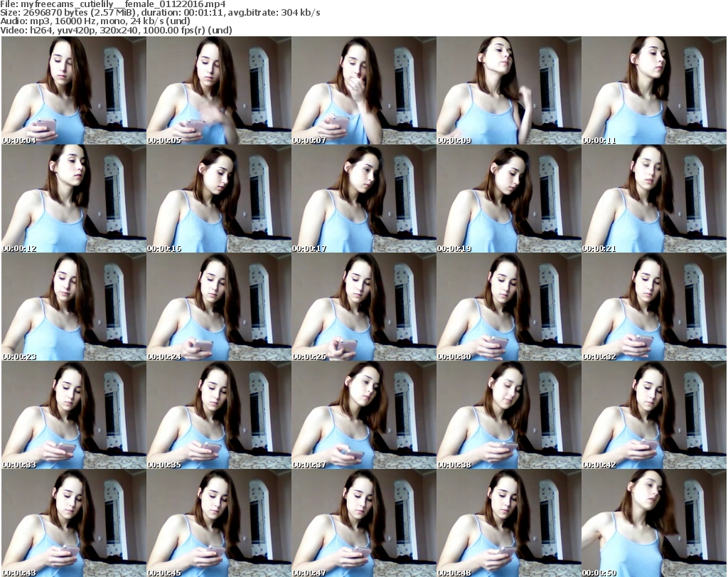
Task: Click the Video h264 info line
Action: [116, 30]
